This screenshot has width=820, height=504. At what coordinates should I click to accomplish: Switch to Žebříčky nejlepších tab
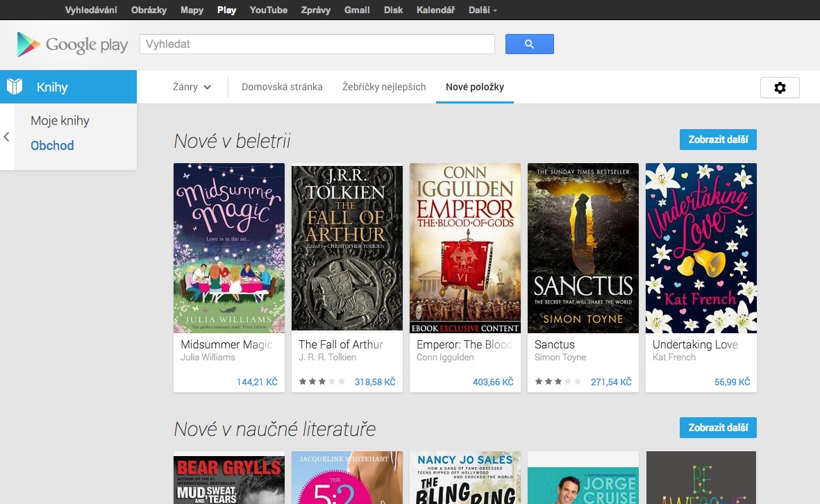(x=384, y=87)
